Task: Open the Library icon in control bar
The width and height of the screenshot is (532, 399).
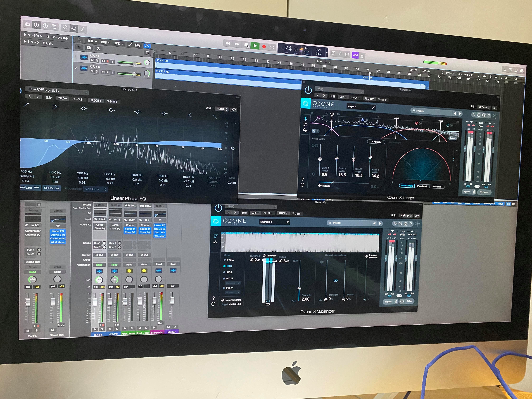Action: click(28, 24)
